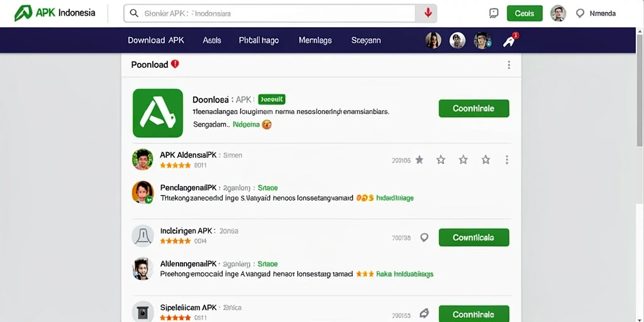The image size is (644, 322).
Task: Click the pin icon in Indciirigen APK row
Action: [x=425, y=237]
